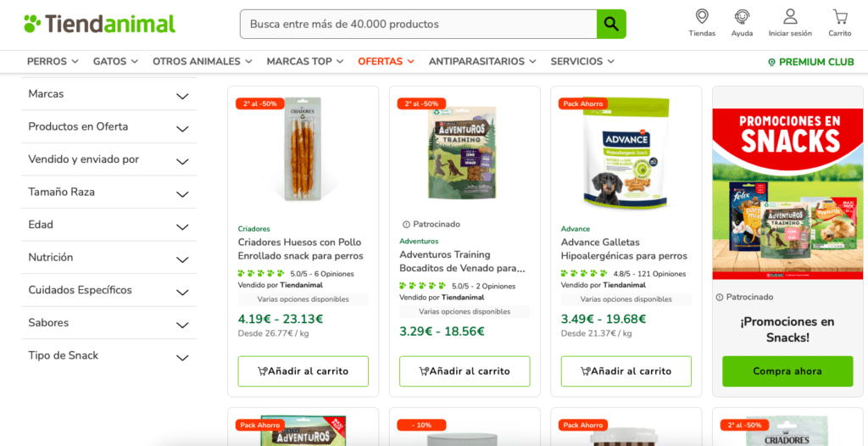The image size is (868, 446).
Task: Open Advance Galletas Hipoalergénicas product link
Action: 624,249
